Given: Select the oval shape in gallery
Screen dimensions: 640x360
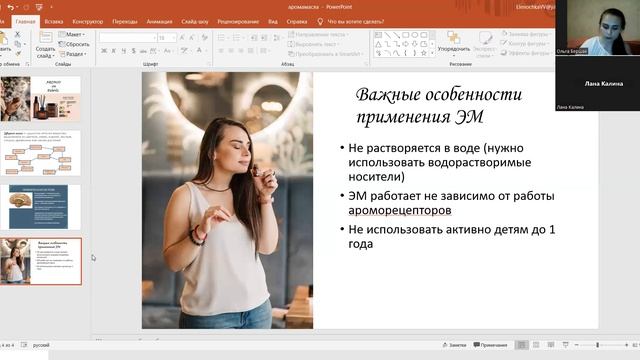Looking at the screenshot, I should tap(415, 35).
